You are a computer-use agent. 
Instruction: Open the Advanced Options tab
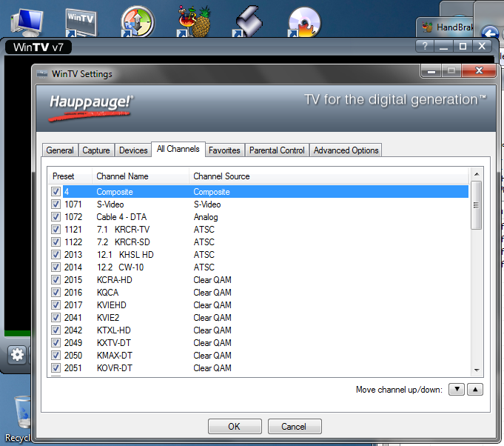coord(346,150)
